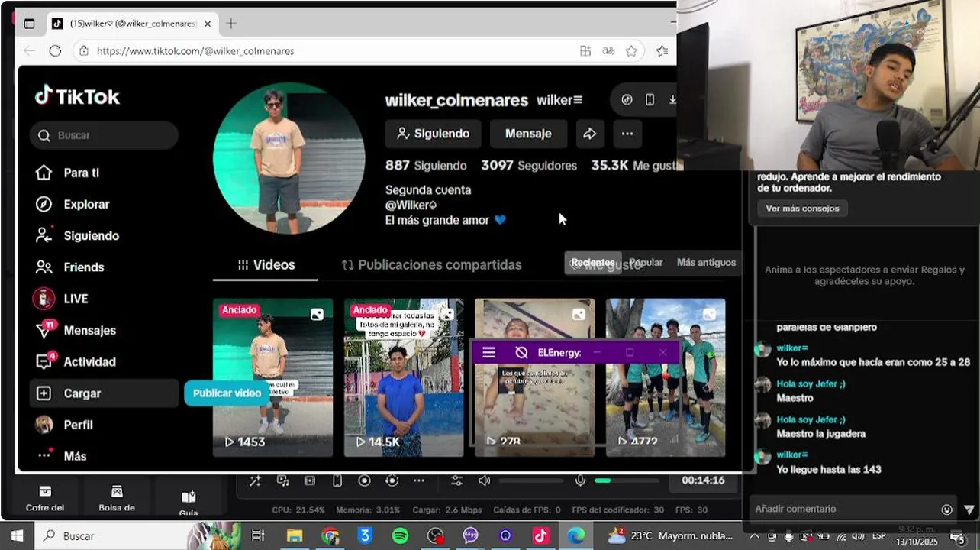The height and width of the screenshot is (550, 980).
Task: Click Ver más consejos button
Action: [x=802, y=208]
